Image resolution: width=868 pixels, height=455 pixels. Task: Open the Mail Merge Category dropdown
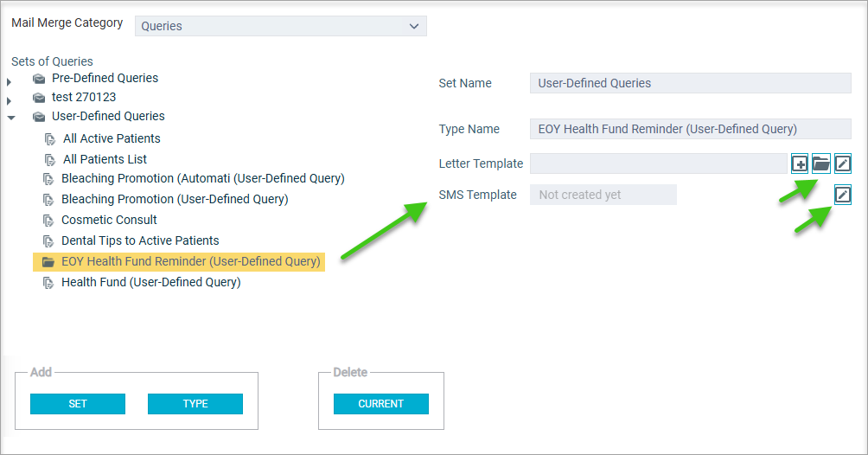coord(281,26)
